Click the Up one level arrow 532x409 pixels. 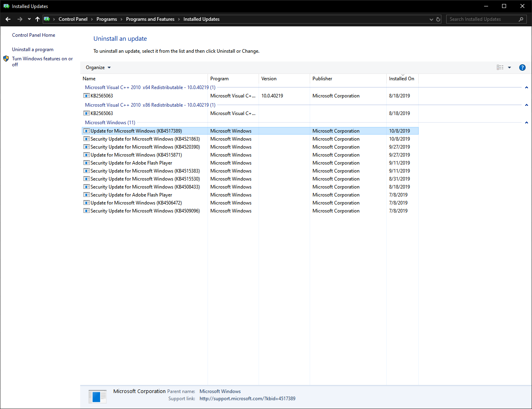[x=38, y=19]
